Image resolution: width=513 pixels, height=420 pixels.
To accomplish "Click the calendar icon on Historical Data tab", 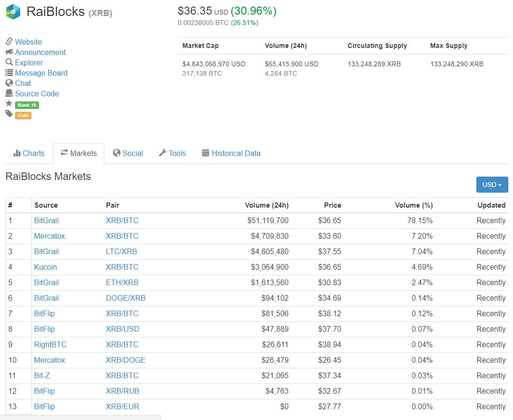I will pos(205,153).
